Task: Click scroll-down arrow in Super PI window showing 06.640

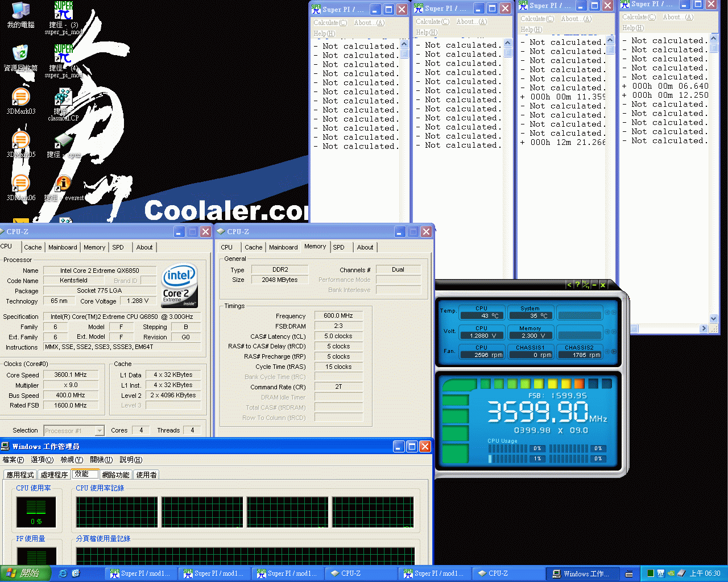Action: click(x=714, y=319)
